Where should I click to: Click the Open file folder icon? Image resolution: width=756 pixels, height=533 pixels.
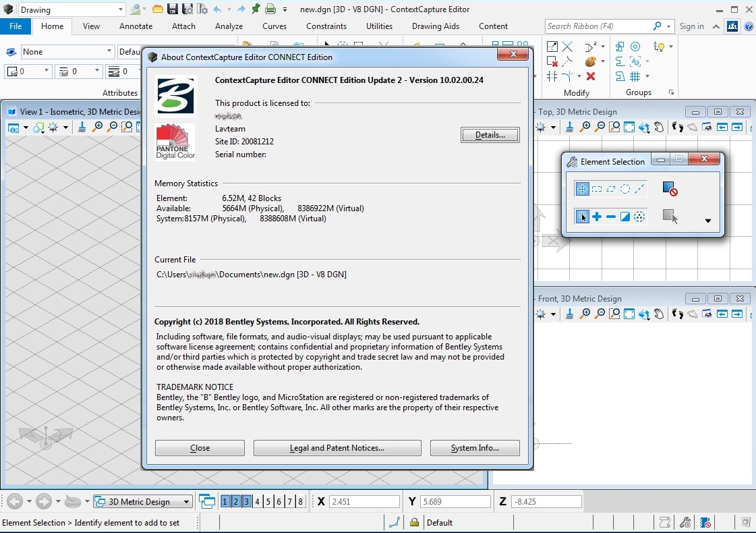pos(157,9)
